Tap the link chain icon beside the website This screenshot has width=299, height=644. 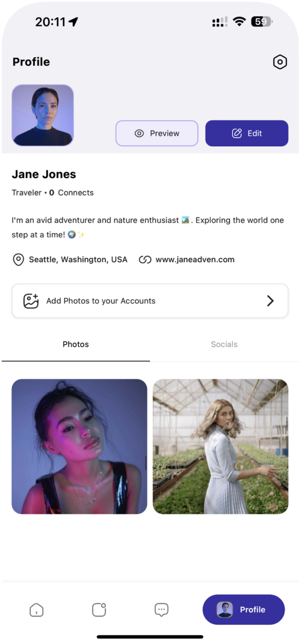[x=145, y=259]
